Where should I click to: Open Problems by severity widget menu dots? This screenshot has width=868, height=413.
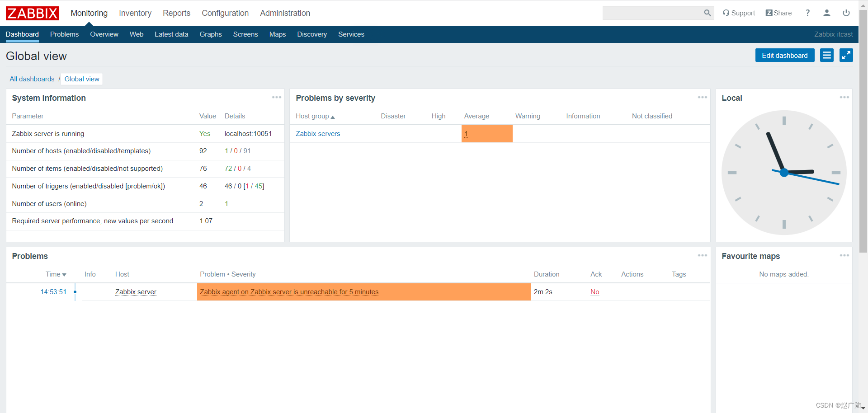[x=702, y=97]
